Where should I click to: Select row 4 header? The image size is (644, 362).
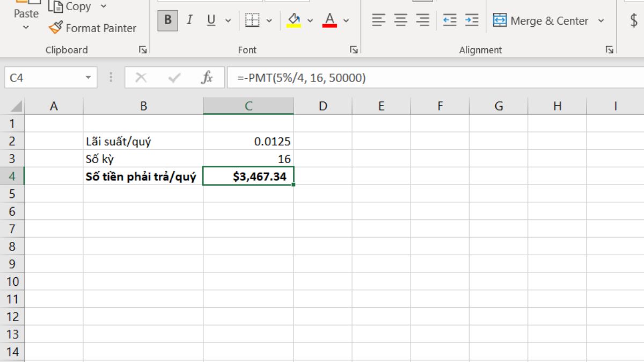click(x=12, y=176)
